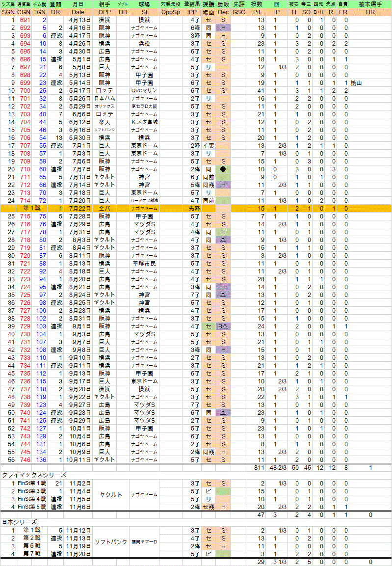Click the IPP column header
392x566 pixels.
coord(192,12)
